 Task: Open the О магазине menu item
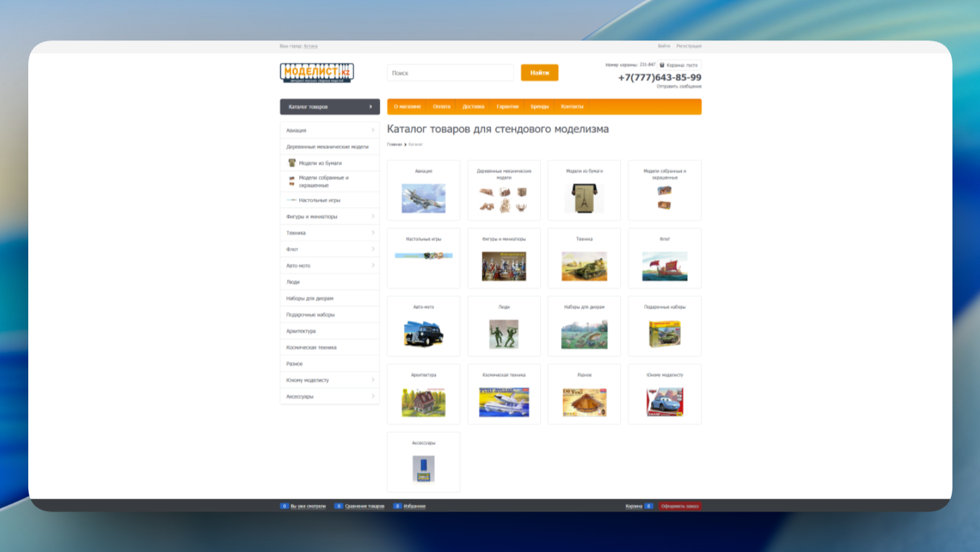click(407, 106)
